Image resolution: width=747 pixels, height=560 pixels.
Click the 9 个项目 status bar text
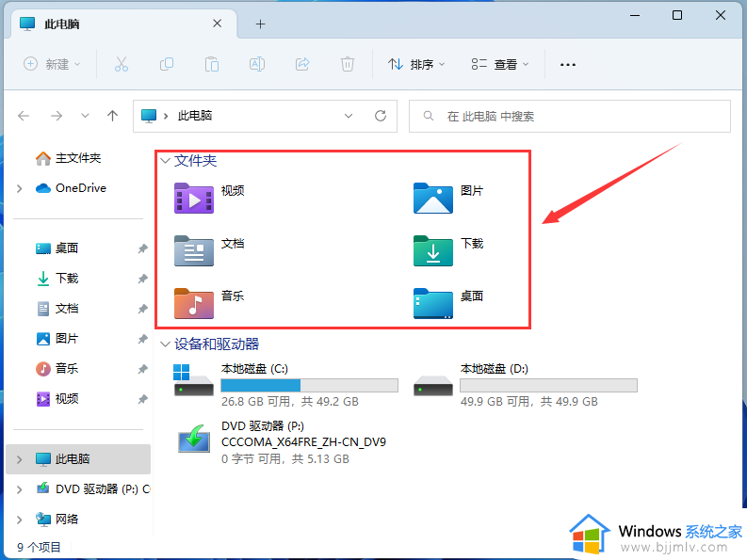click(x=39, y=547)
